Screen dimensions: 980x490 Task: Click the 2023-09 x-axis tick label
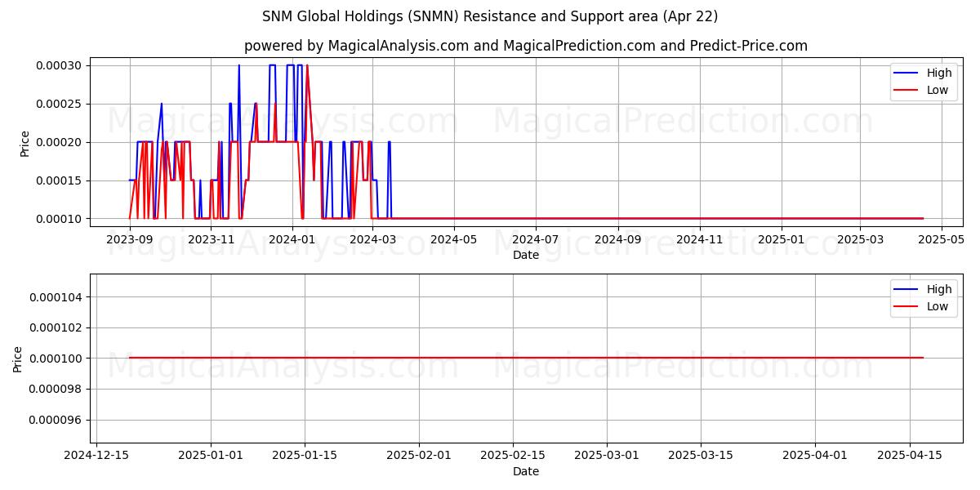[130, 239]
